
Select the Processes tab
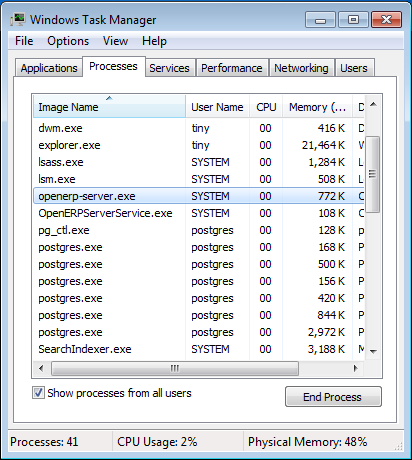(113, 66)
